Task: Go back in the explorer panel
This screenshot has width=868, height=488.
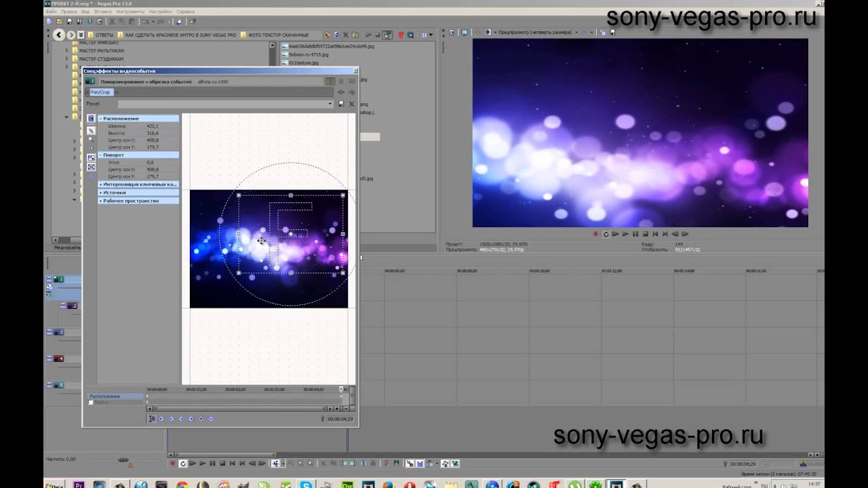Action: (59, 35)
